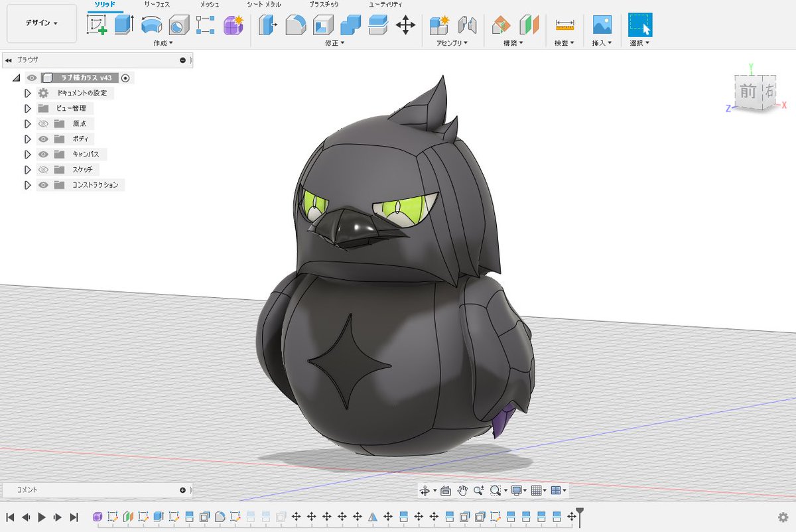The height and width of the screenshot is (532, 796).
Task: Expand the コメント panel with plus button
Action: pos(182,490)
